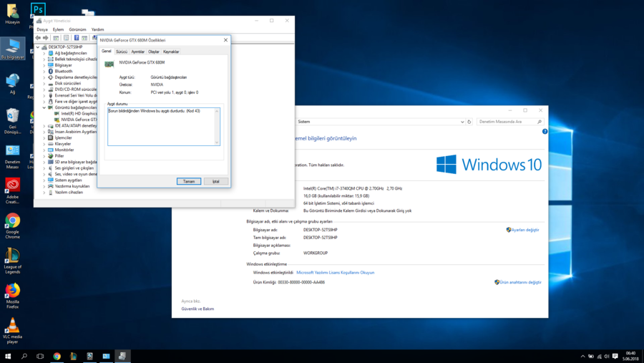The height and width of the screenshot is (363, 644).
Task: Click the help question mark icon
Action: tap(545, 132)
